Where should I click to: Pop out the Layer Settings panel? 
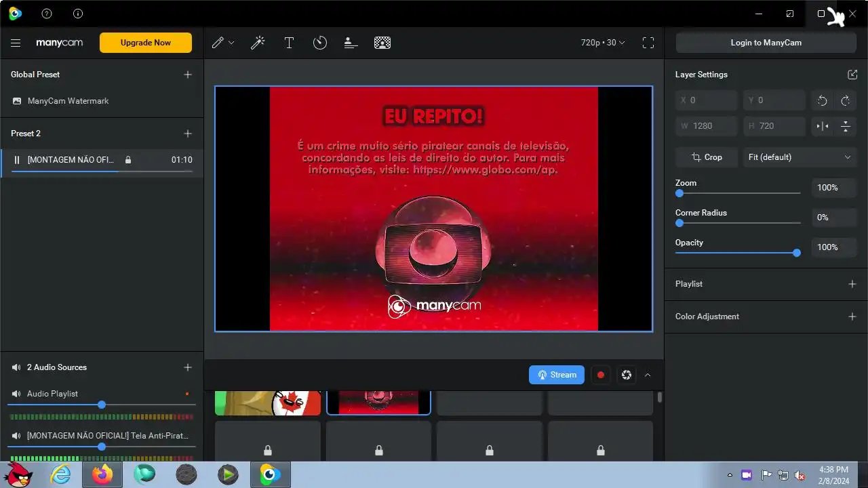point(852,75)
